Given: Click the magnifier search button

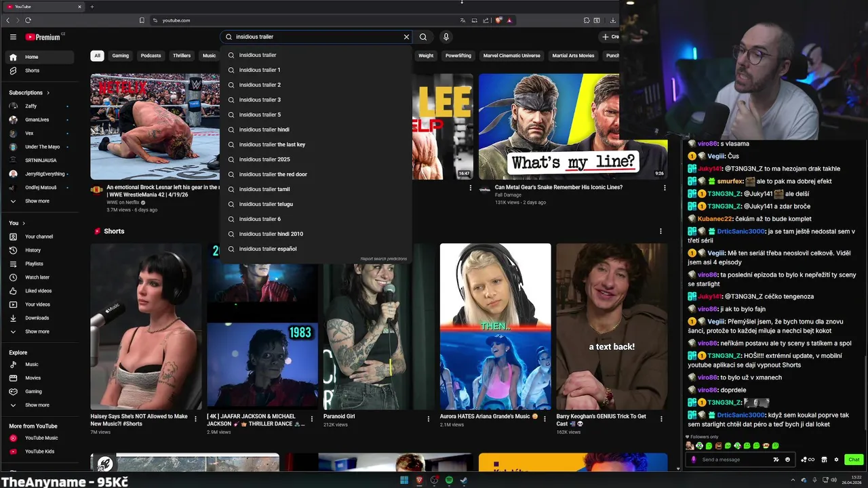Looking at the screenshot, I should tap(423, 37).
